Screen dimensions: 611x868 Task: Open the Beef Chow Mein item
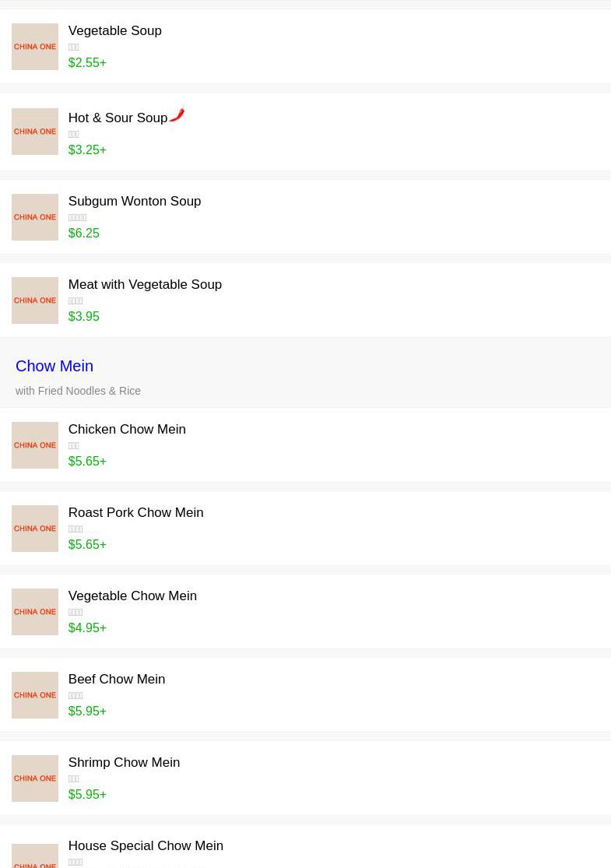[117, 680]
